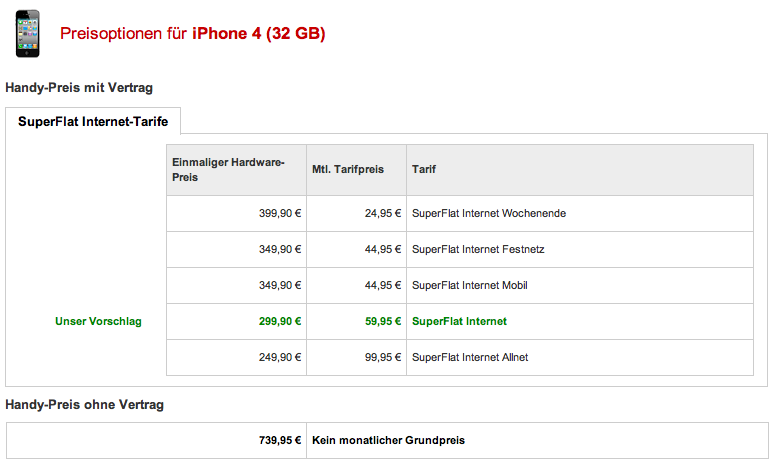The width and height of the screenshot is (774, 468).
Task: Click the 24,95 € monthly price
Action: pos(382,213)
